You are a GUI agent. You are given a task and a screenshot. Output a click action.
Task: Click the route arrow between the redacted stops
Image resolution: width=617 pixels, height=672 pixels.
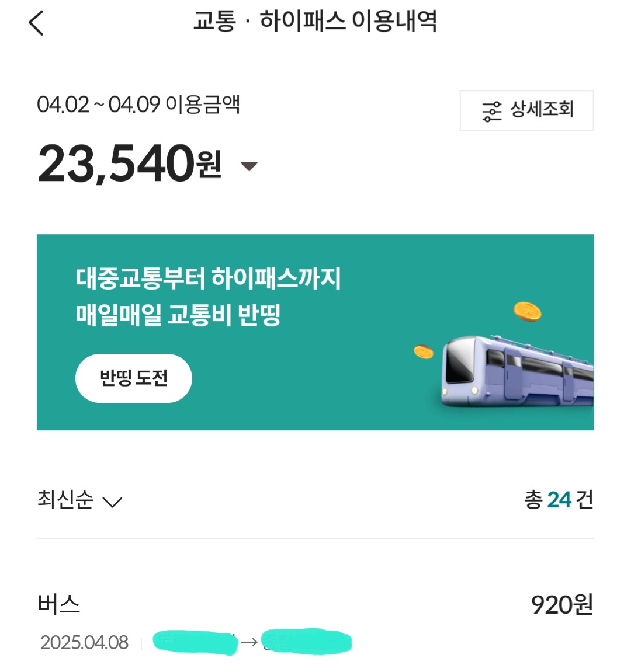(x=249, y=642)
